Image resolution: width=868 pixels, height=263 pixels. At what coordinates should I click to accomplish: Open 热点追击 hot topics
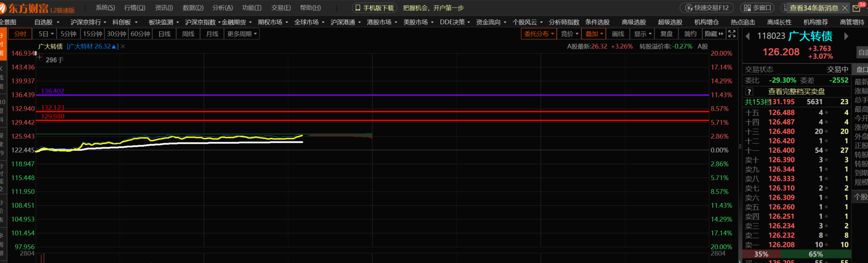pyautogui.click(x=743, y=22)
